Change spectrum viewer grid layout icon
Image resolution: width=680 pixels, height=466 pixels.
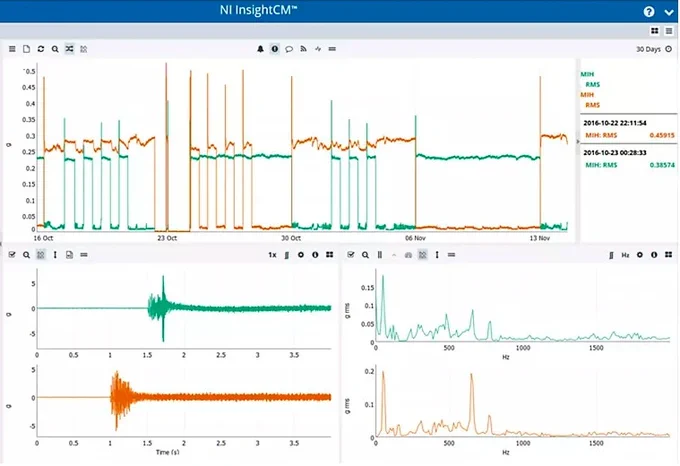coord(668,255)
